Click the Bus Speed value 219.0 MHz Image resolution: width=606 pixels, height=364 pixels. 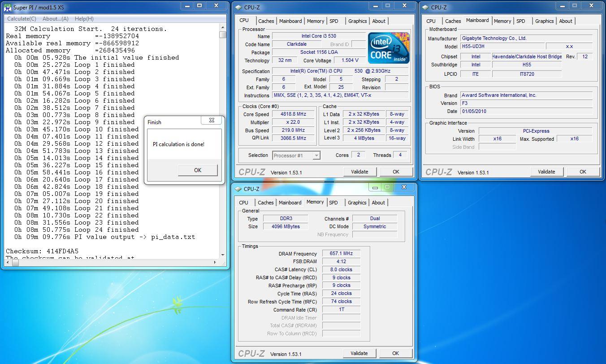293,130
